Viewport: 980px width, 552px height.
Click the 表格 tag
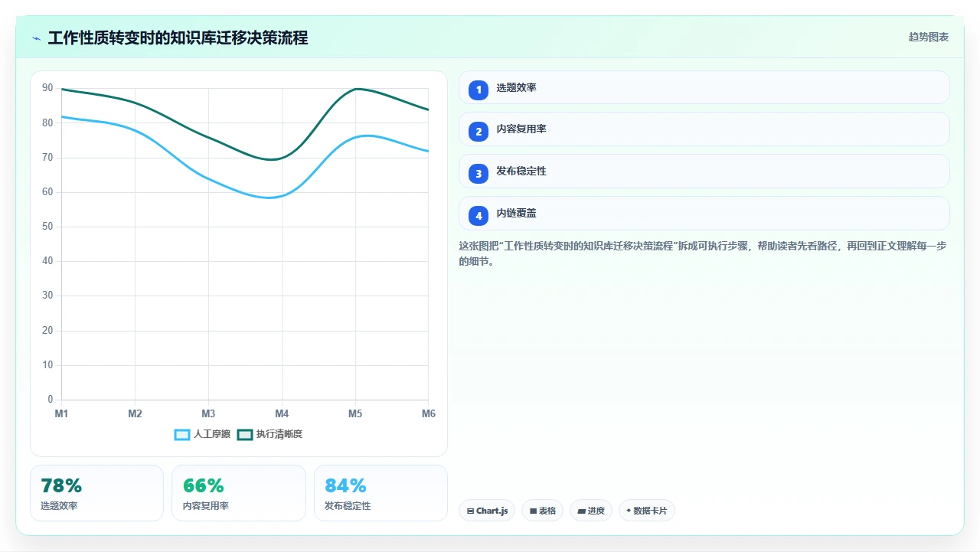543,511
